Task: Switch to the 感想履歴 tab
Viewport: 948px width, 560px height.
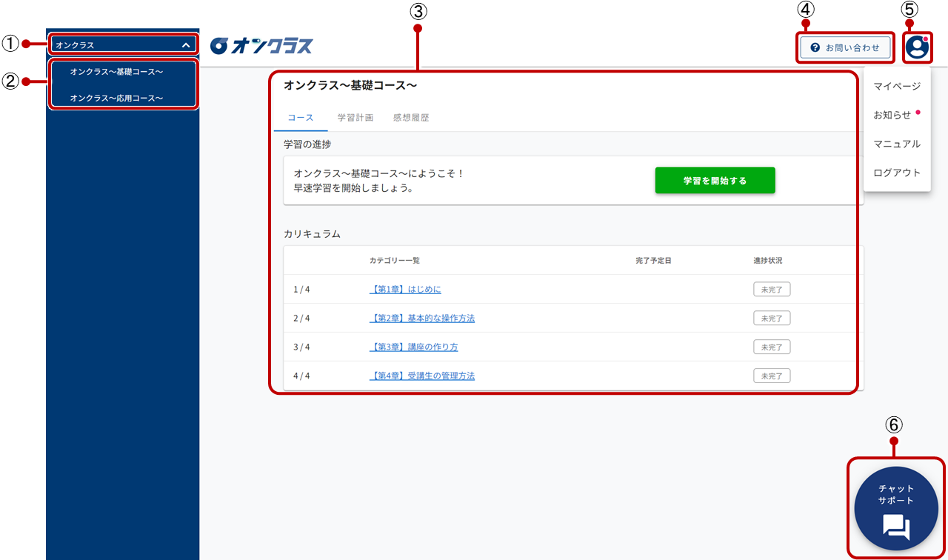Action: coord(411,118)
